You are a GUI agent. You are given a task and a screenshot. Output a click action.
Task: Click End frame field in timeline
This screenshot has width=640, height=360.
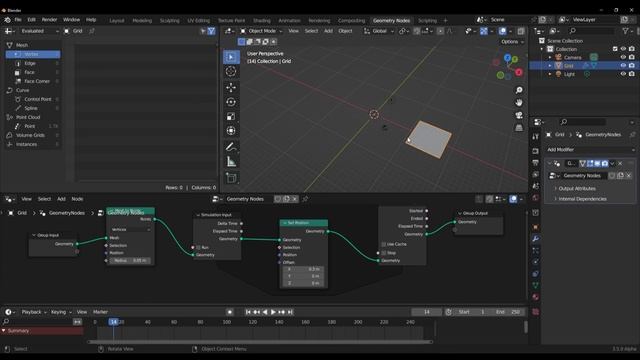click(x=507, y=312)
